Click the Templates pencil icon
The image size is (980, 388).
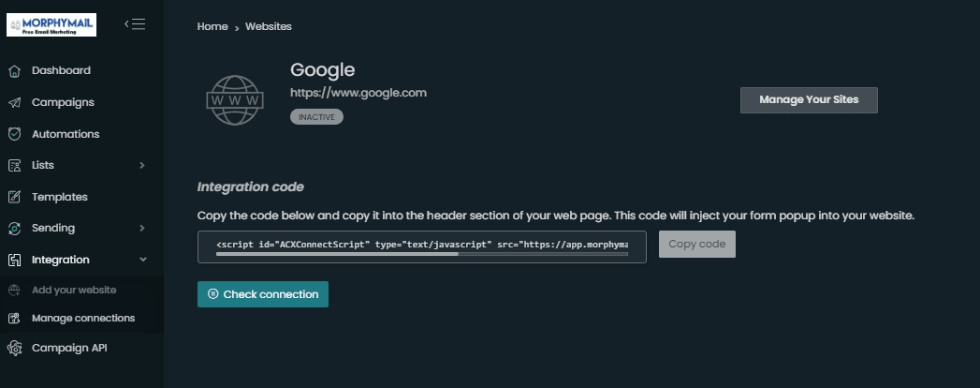14,197
